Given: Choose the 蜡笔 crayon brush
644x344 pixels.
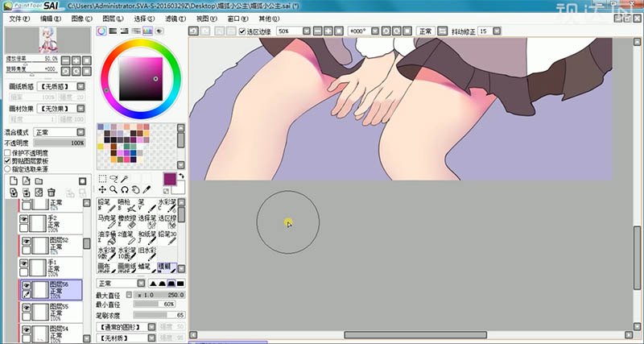Looking at the screenshot, I should pyautogui.click(x=147, y=267).
